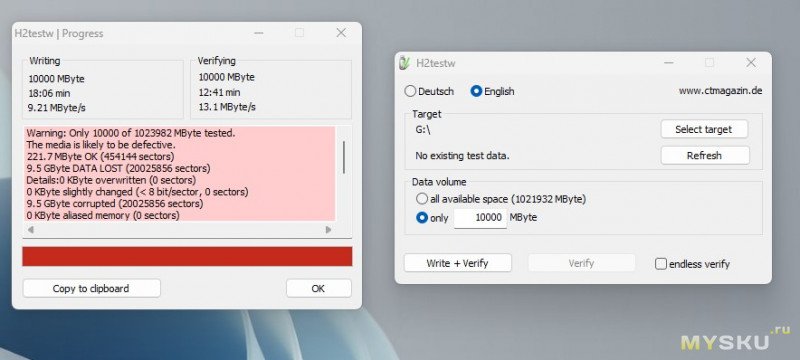
Task: Click vertical scrollbar in results log
Action: (x=344, y=157)
